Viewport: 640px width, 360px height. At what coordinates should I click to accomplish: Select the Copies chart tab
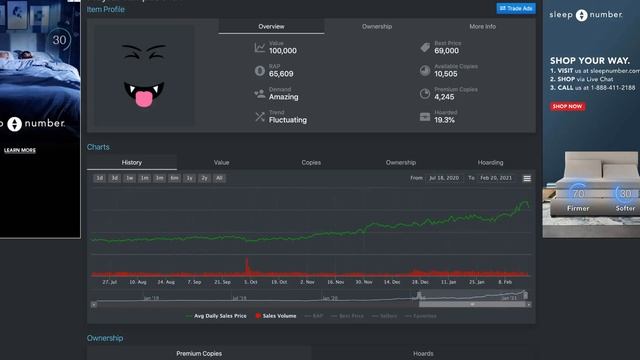(x=311, y=162)
